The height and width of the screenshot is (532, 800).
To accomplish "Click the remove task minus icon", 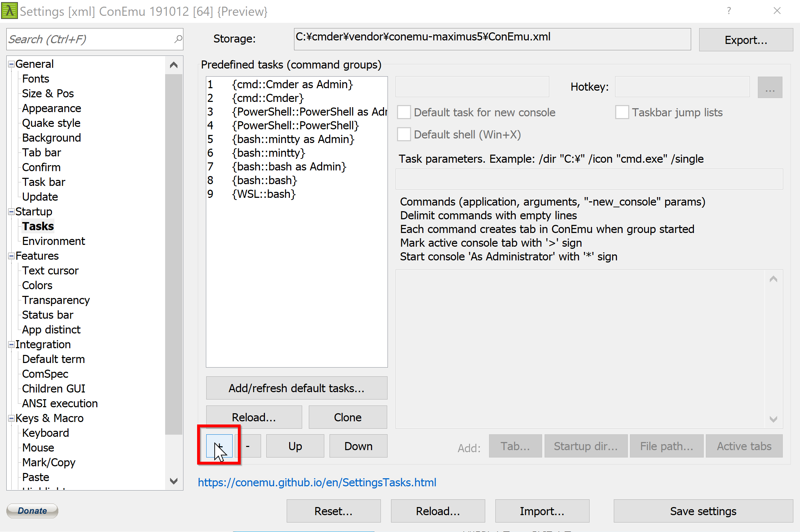I will coord(249,446).
